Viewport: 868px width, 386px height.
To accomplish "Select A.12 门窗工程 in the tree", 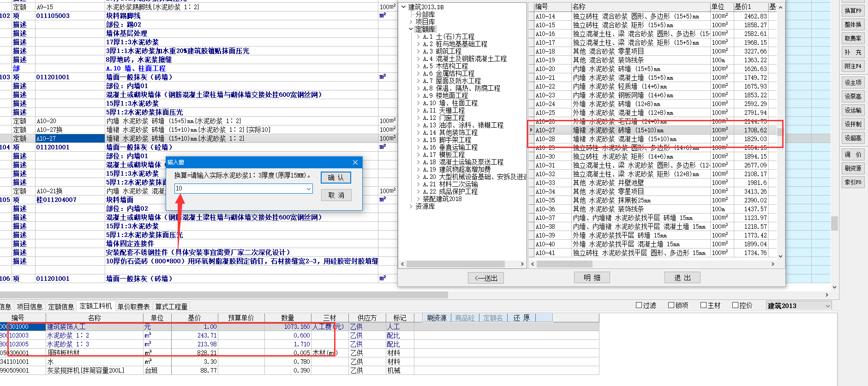I will 443,118.
